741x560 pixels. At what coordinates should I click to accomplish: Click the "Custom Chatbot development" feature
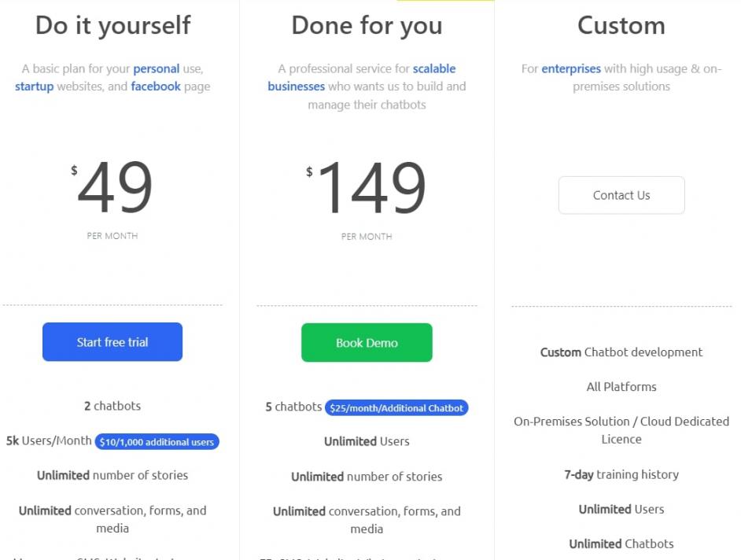pos(621,352)
